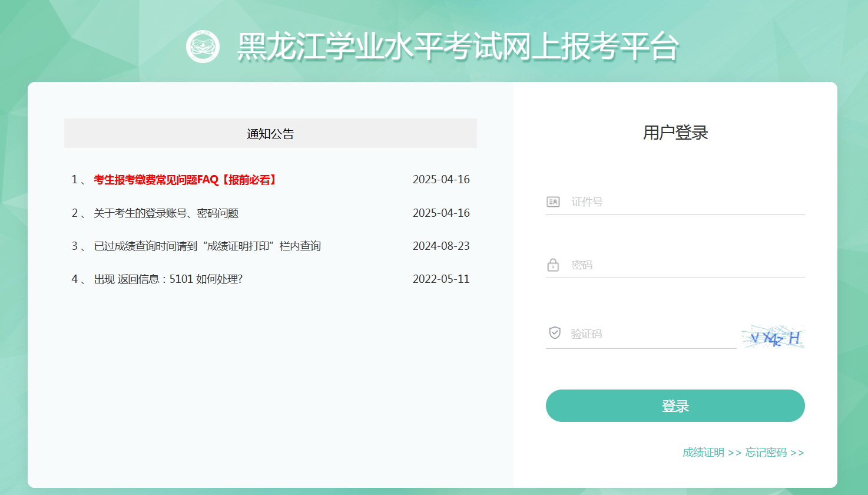Open notice 出现 返回信息:5101 如何处理
Viewport: 868px width, 495px height.
coord(168,279)
